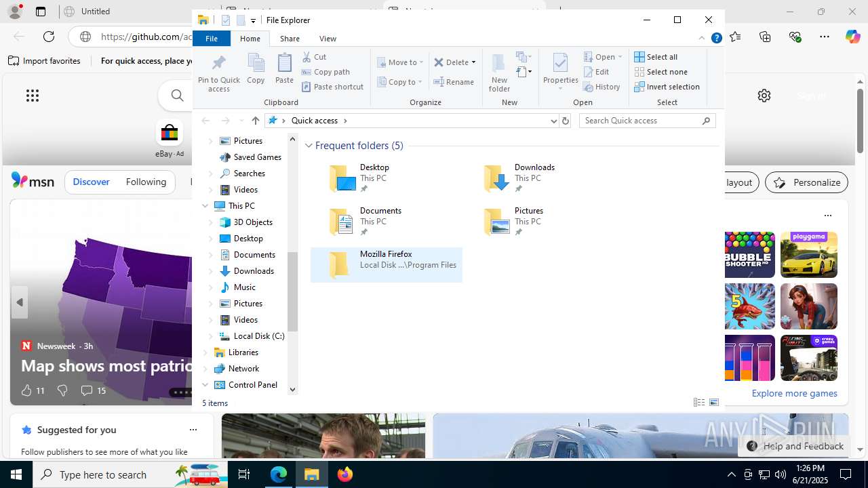Select the Desktop frequent folder
Viewport: 868px width, 488px height.
[x=387, y=178]
